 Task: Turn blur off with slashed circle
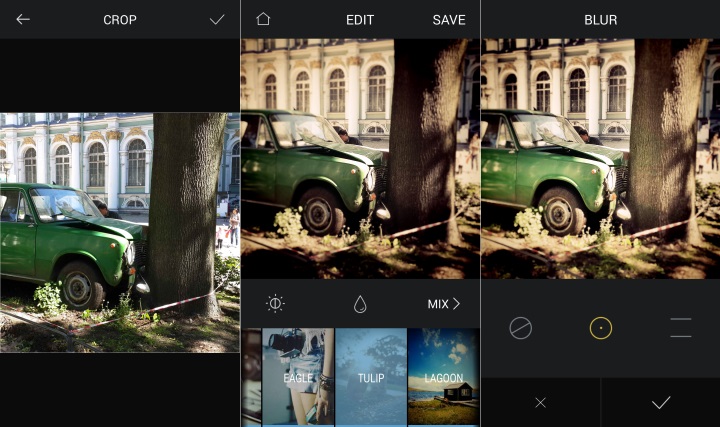point(521,328)
